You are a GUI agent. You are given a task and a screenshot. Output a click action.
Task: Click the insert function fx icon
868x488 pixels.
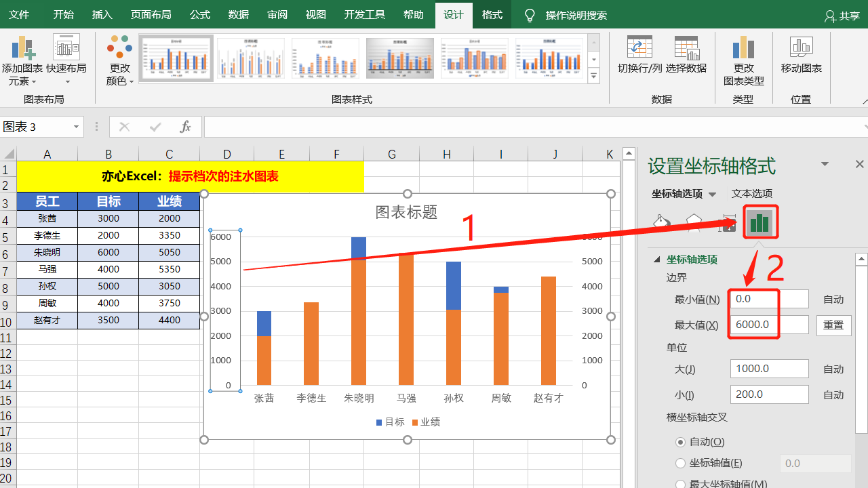pos(185,127)
